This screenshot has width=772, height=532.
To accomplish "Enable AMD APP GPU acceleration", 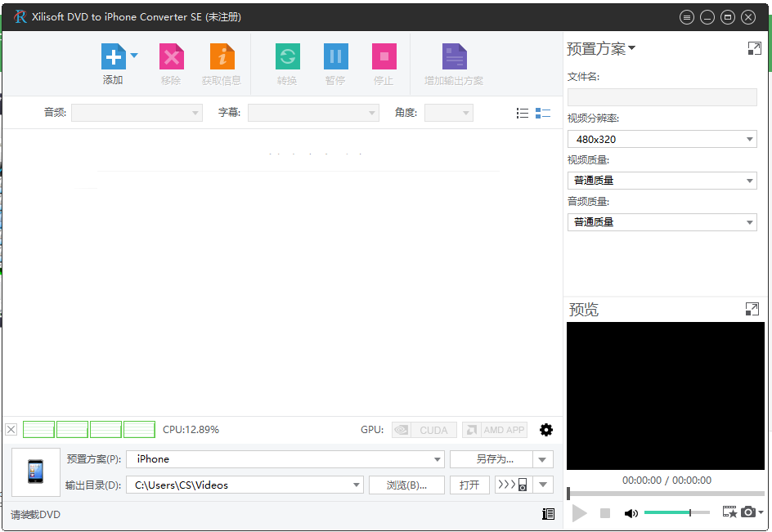I will pos(494,429).
